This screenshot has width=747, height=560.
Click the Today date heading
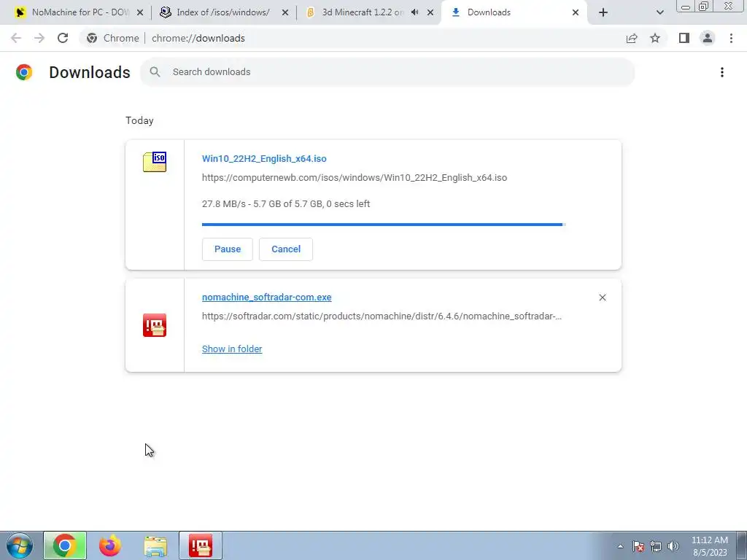pos(139,120)
